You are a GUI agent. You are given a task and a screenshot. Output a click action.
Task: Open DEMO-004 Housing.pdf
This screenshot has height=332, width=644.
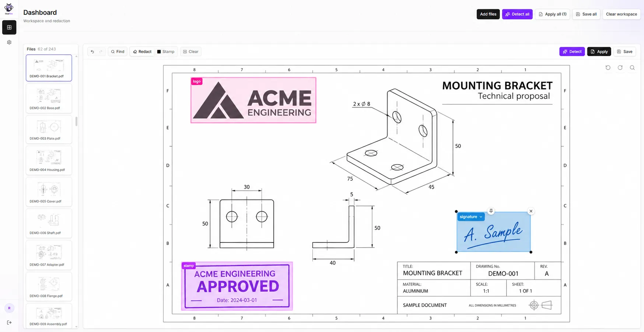tap(49, 160)
